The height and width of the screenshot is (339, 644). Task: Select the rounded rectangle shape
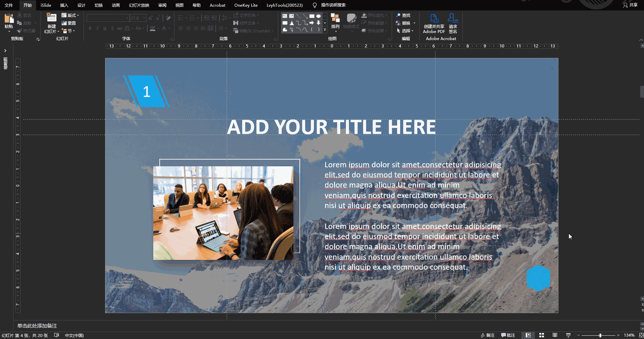click(285, 23)
